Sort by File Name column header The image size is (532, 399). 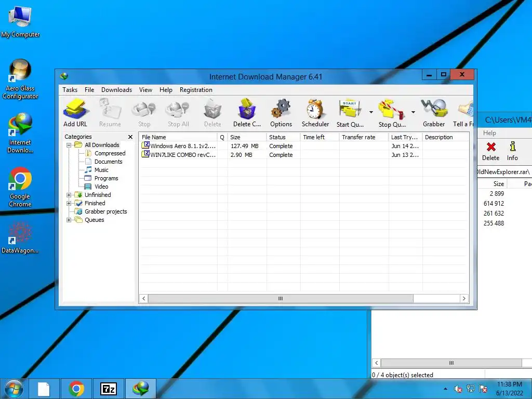point(178,137)
